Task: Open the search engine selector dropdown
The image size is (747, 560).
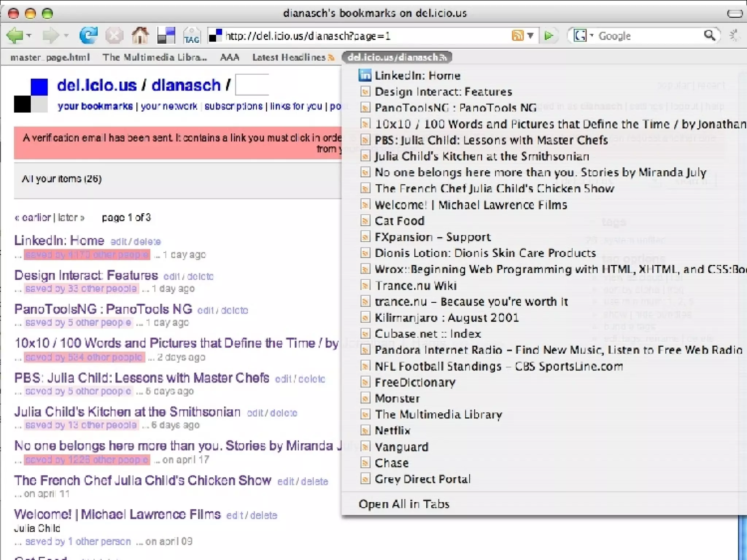Action: coord(591,35)
